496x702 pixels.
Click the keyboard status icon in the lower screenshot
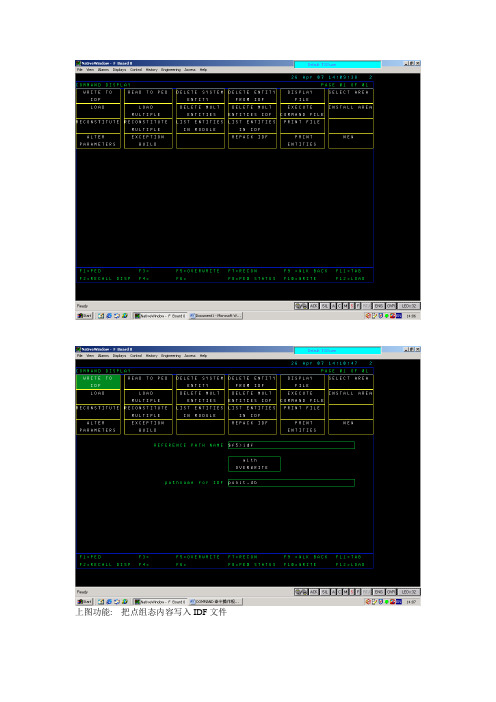301,592
